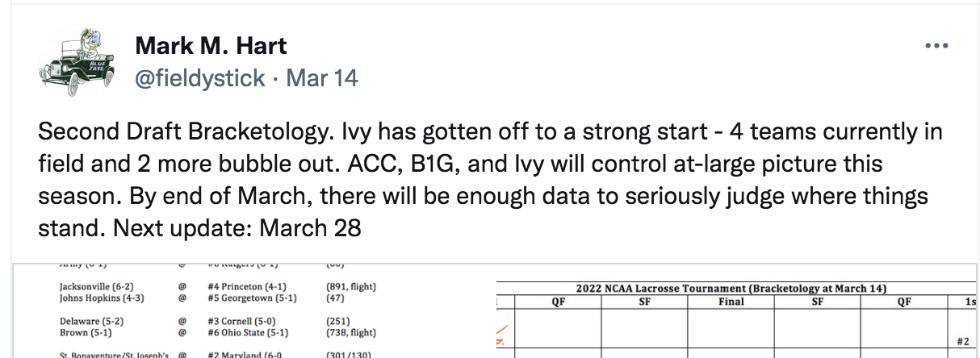Click '#4 Princeton (4-1)' in the matchup list
980x358 pixels.
click(x=247, y=286)
